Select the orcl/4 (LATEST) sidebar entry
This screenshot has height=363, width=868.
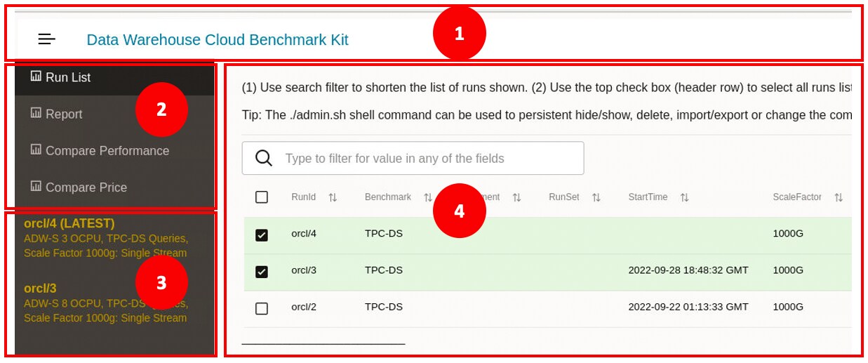coord(69,224)
